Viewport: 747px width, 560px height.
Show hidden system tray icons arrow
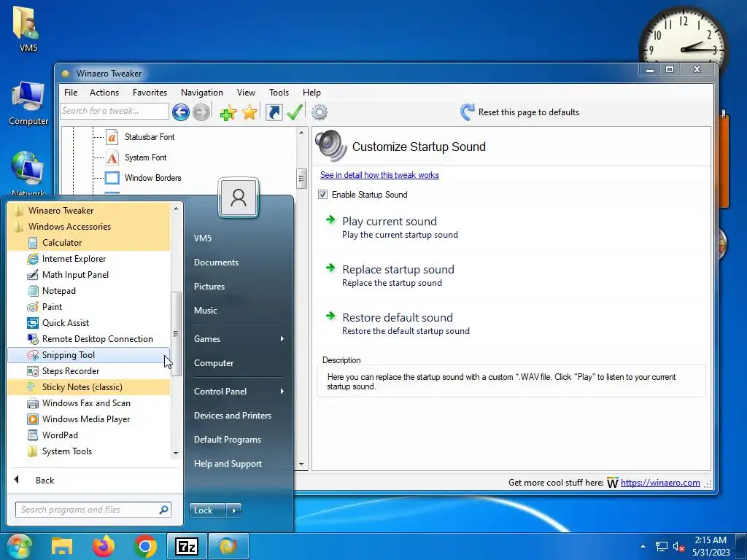coord(643,547)
